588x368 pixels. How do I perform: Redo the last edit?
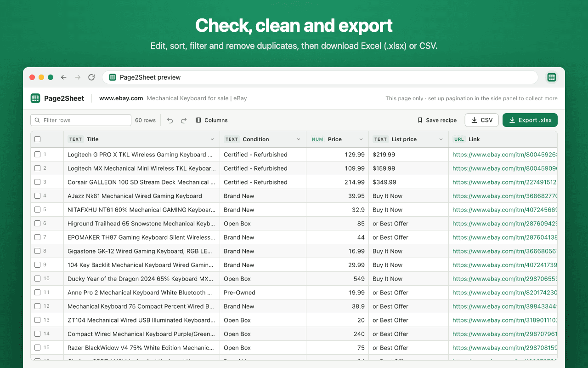coord(184,120)
